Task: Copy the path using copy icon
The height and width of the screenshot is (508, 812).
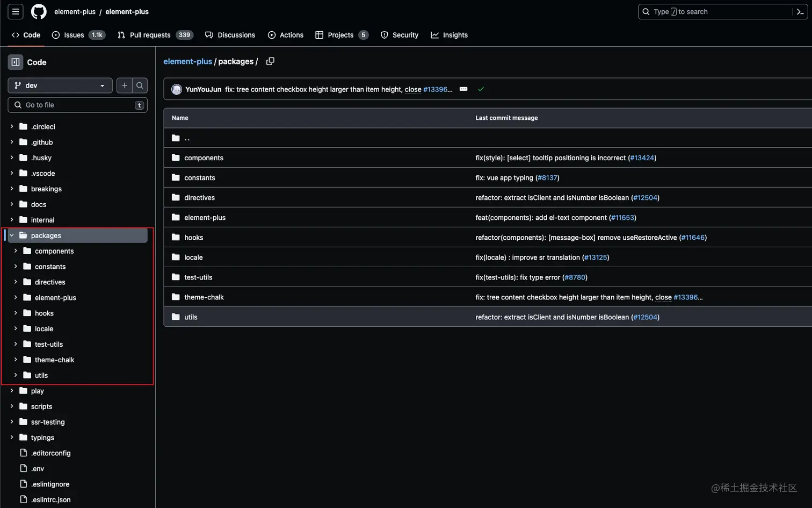Action: point(270,61)
